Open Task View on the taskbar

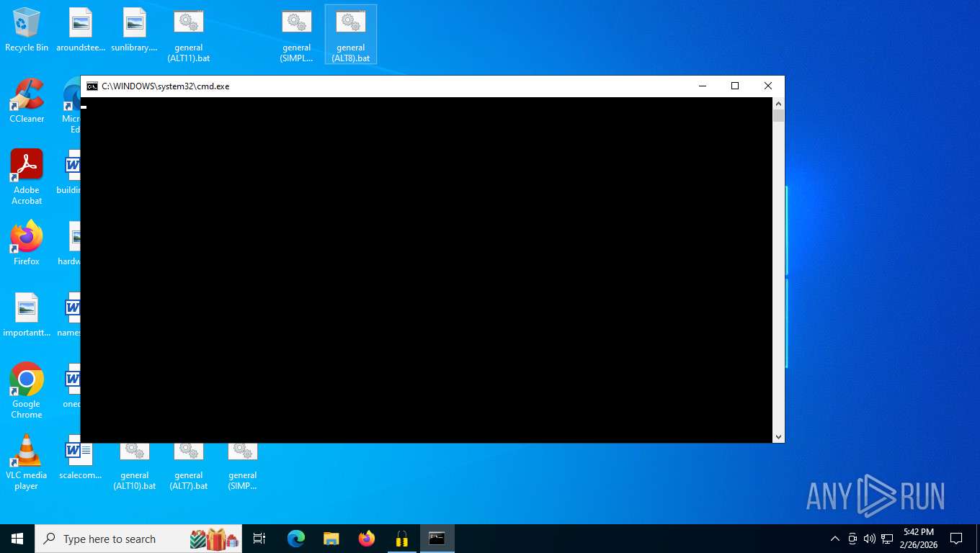pyautogui.click(x=259, y=539)
